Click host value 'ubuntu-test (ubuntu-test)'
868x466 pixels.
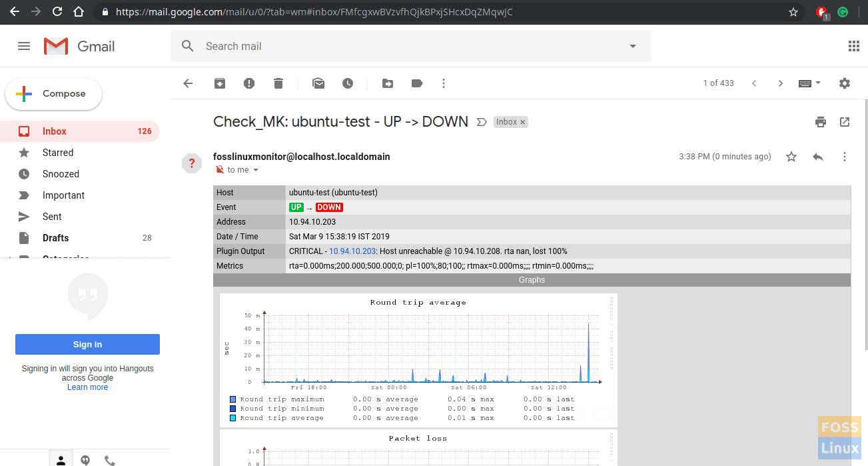click(333, 193)
